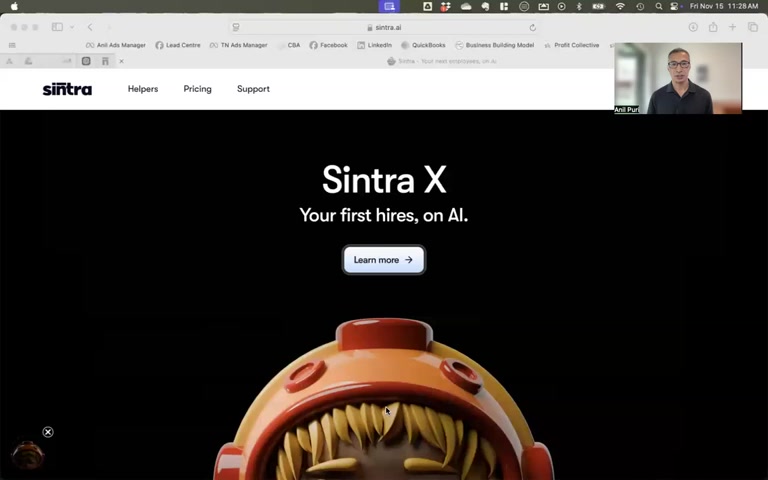Open the LinkedIn bookmark

(x=374, y=45)
